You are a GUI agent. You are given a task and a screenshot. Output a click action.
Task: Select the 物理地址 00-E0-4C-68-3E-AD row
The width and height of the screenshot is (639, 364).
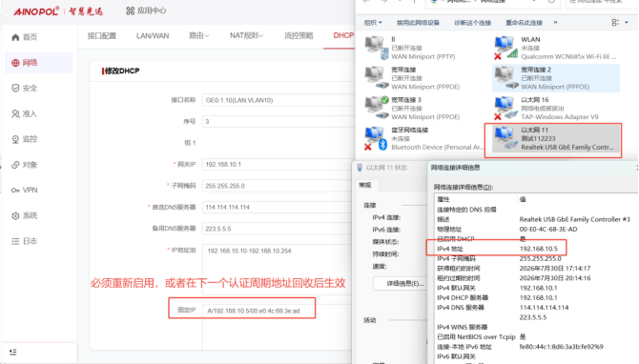pyautogui.click(x=507, y=230)
